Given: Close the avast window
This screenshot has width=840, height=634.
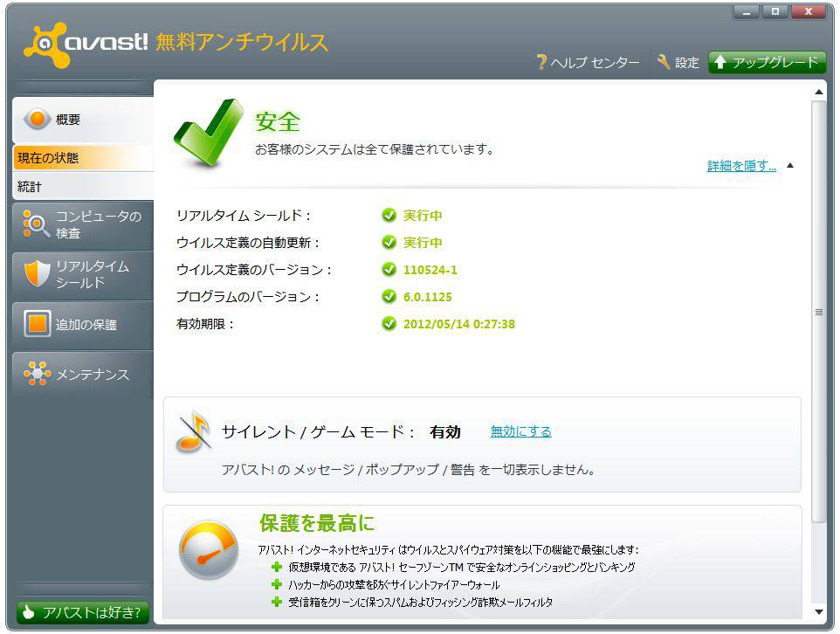Looking at the screenshot, I should coord(809,12).
